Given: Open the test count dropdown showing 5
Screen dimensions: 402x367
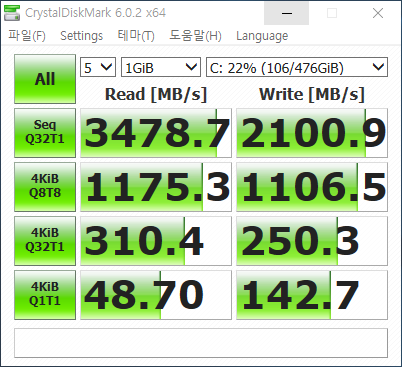Looking at the screenshot, I should point(98,67).
